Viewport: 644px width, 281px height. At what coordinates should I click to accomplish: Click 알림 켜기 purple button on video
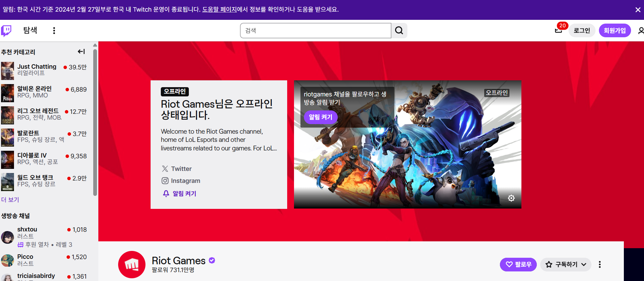click(x=320, y=117)
